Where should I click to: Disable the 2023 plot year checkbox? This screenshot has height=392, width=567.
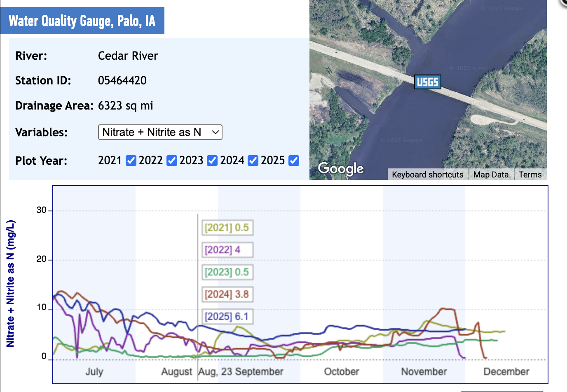tap(212, 161)
